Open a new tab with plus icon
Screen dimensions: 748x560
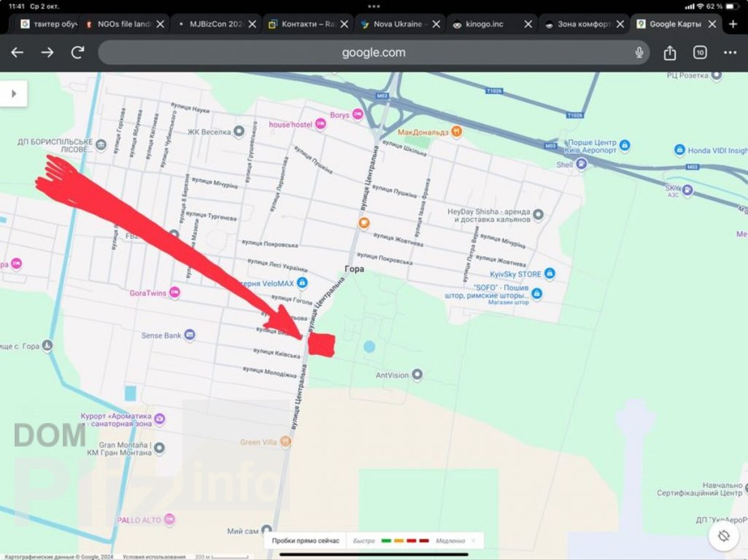[733, 24]
